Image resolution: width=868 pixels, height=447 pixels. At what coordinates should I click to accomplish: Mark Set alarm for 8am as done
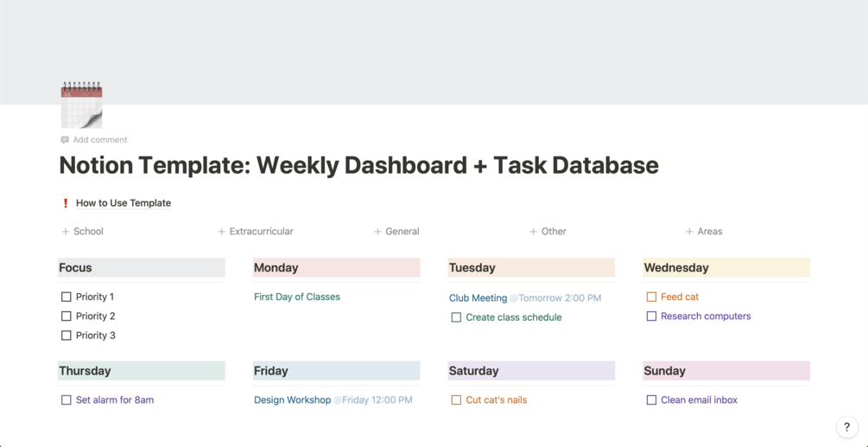[67, 400]
